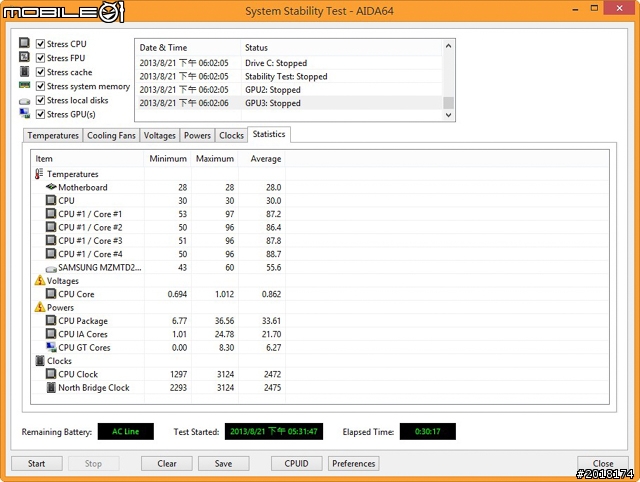640x482 pixels.
Task: Click the FPU icon beside Stress FPU
Action: pyautogui.click(x=24, y=57)
